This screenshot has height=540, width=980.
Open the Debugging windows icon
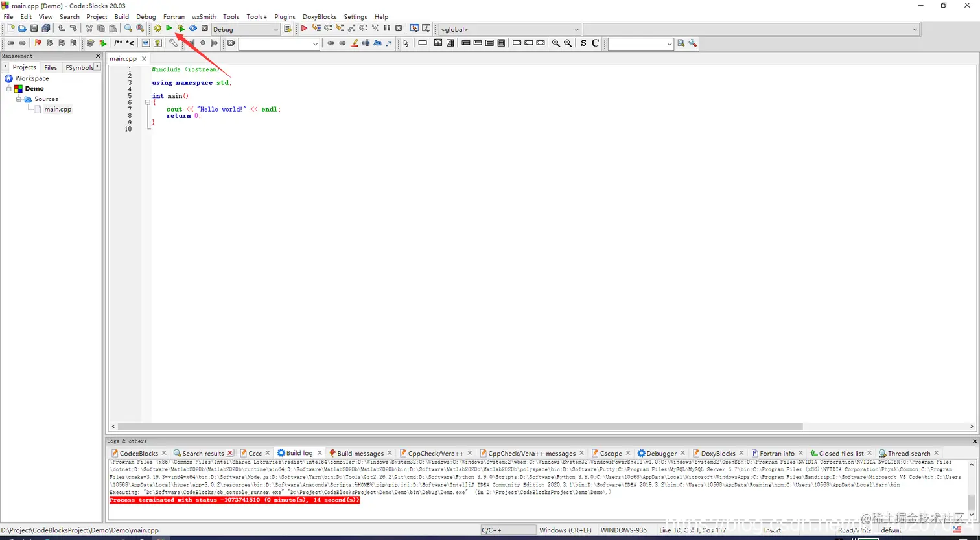414,29
